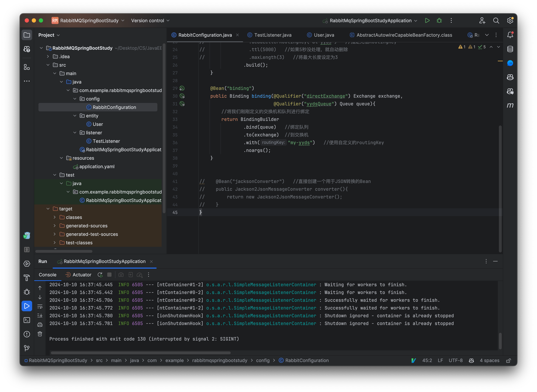The width and height of the screenshot is (537, 392).
Task: Collapse the target folder in project tree
Action: point(48,209)
